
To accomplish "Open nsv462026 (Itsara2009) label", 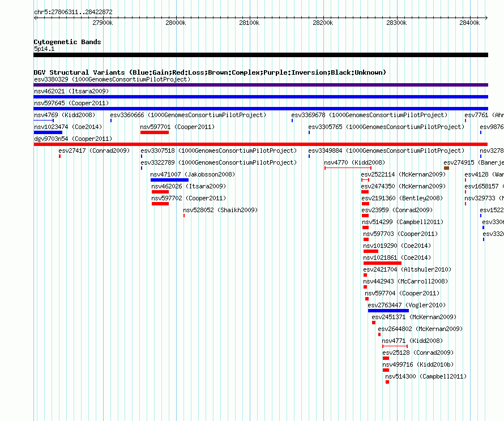I will point(189,186).
